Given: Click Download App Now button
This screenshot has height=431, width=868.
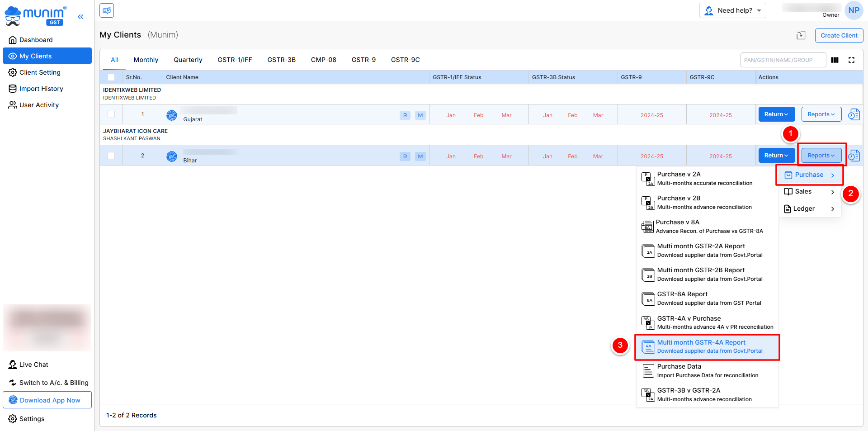Looking at the screenshot, I should [x=47, y=400].
